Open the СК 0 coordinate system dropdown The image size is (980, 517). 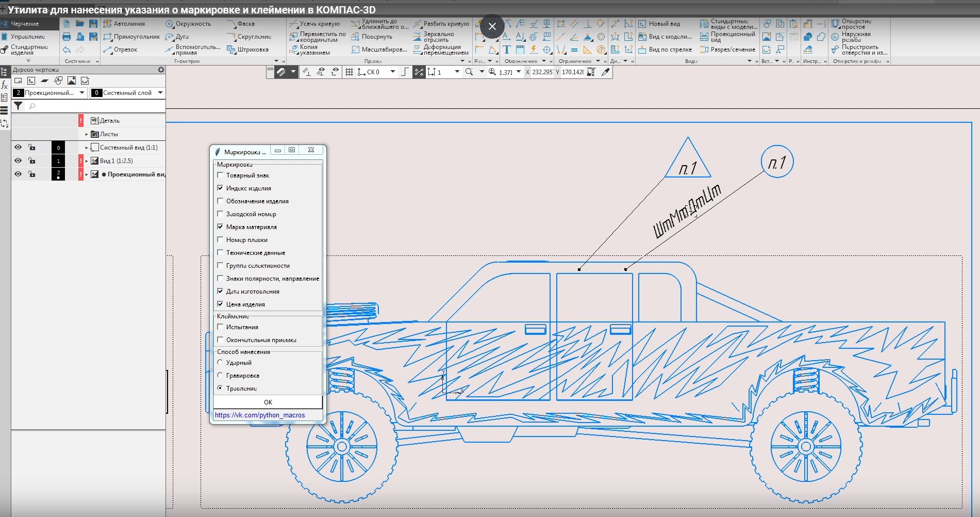(x=393, y=72)
